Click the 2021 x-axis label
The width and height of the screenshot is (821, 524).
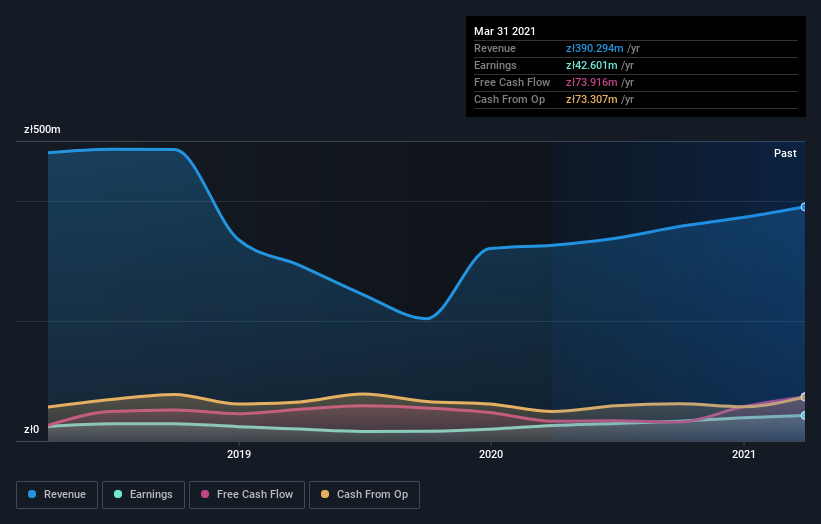pyautogui.click(x=744, y=454)
